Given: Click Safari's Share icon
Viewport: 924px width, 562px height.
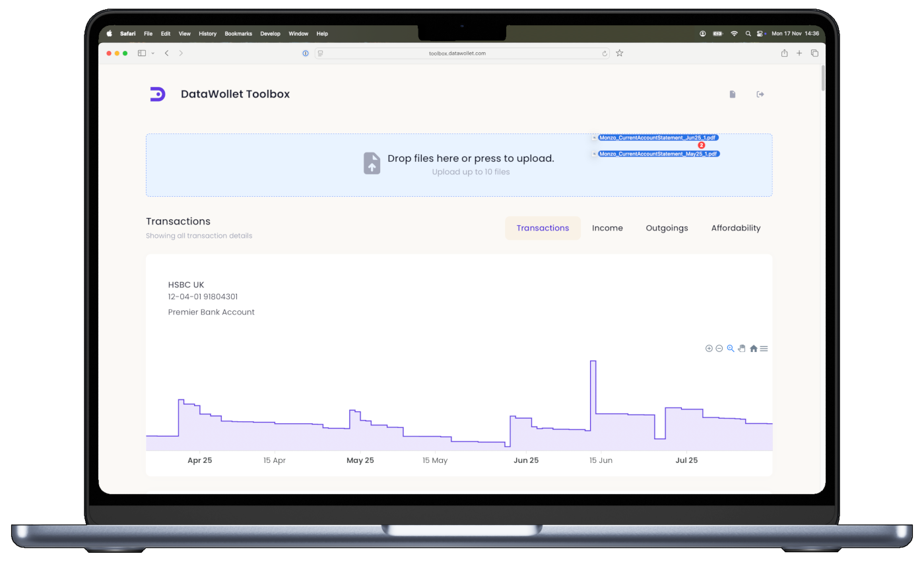Looking at the screenshot, I should click(x=784, y=53).
